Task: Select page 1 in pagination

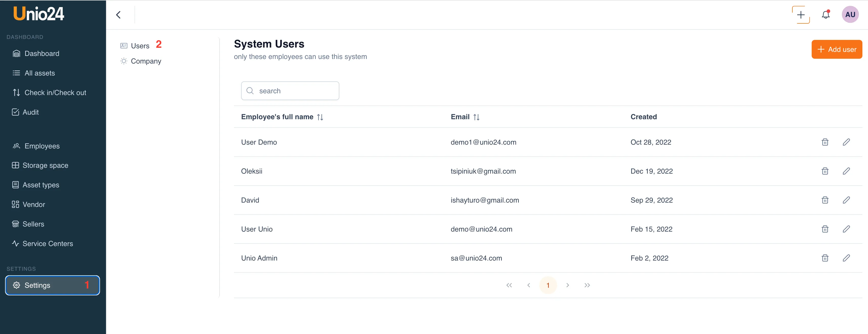Action: point(548,285)
